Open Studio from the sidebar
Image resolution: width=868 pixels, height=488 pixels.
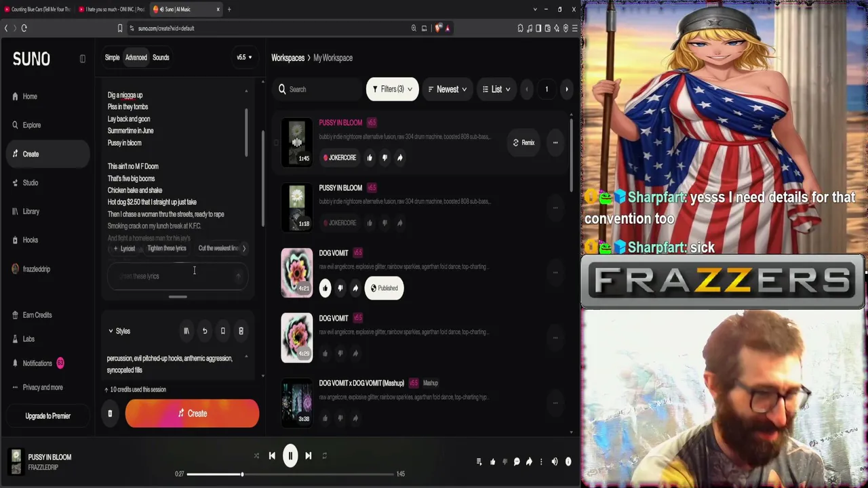click(30, 183)
